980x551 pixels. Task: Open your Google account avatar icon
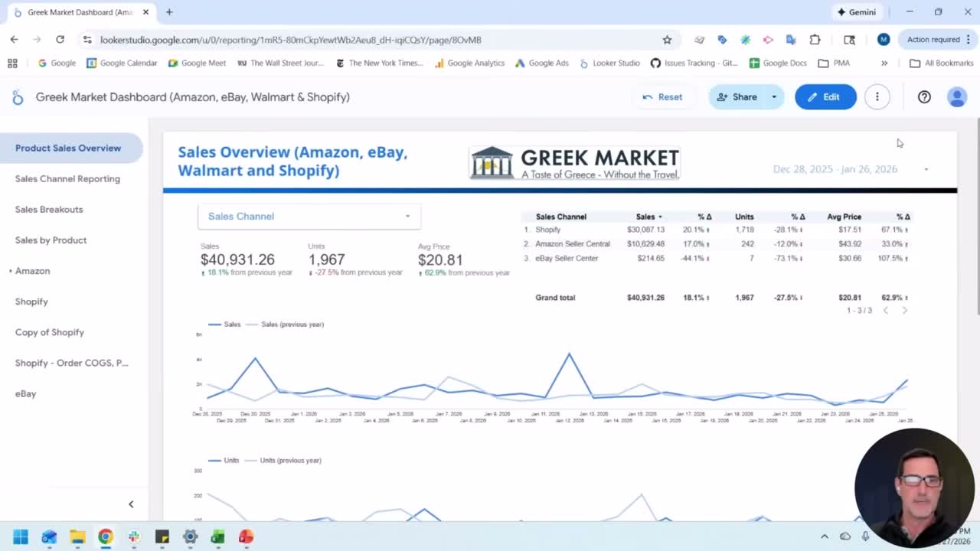point(957,97)
